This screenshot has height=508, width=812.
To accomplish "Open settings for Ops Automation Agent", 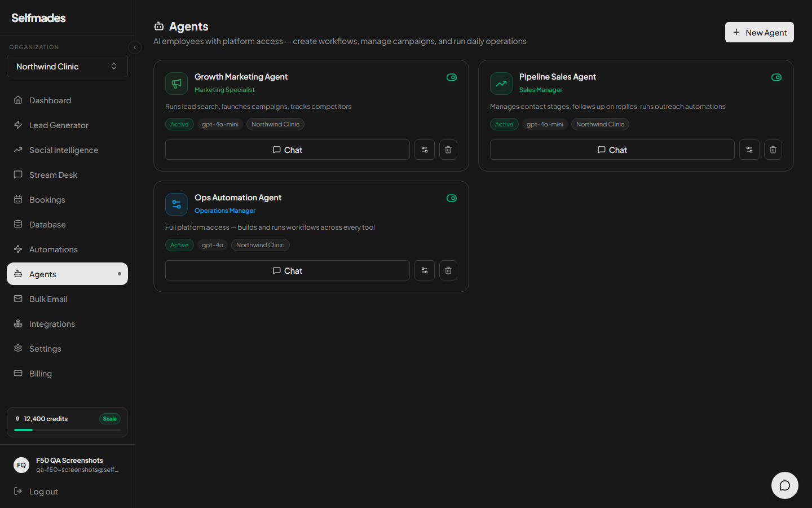I will [425, 270].
